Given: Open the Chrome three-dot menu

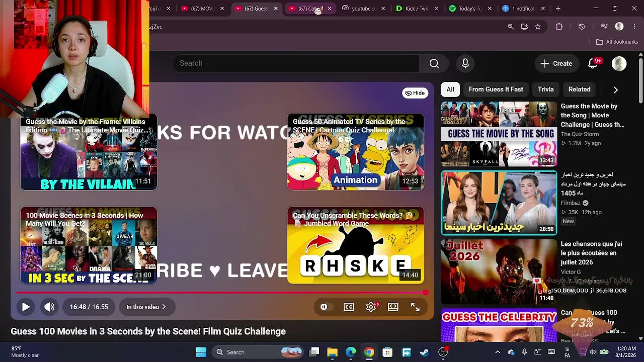Looking at the screenshot, I should 633,27.
